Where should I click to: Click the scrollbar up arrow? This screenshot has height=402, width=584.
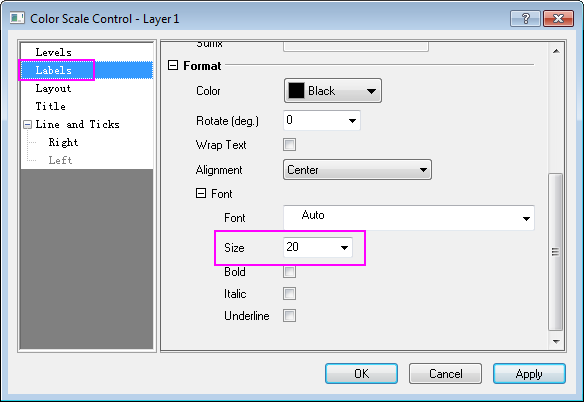click(556, 51)
